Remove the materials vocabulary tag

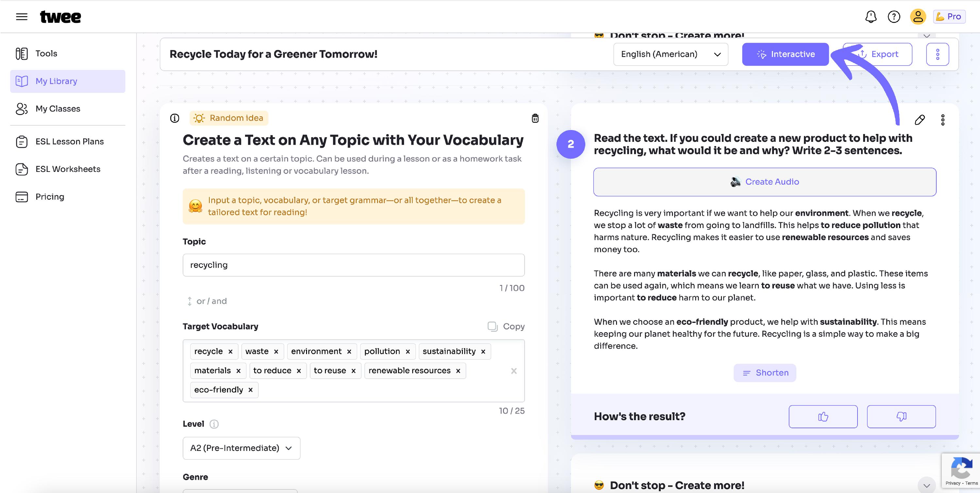pyautogui.click(x=238, y=371)
